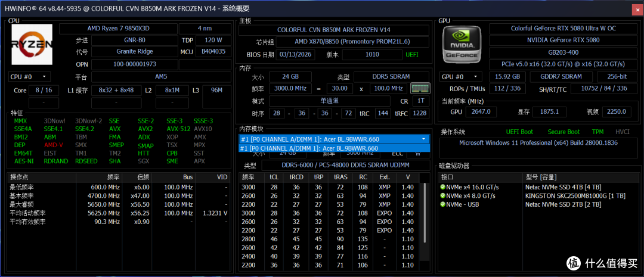This screenshot has height=277, width=644.
Task: Click the 4 nm process field
Action: pyautogui.click(x=205, y=29)
